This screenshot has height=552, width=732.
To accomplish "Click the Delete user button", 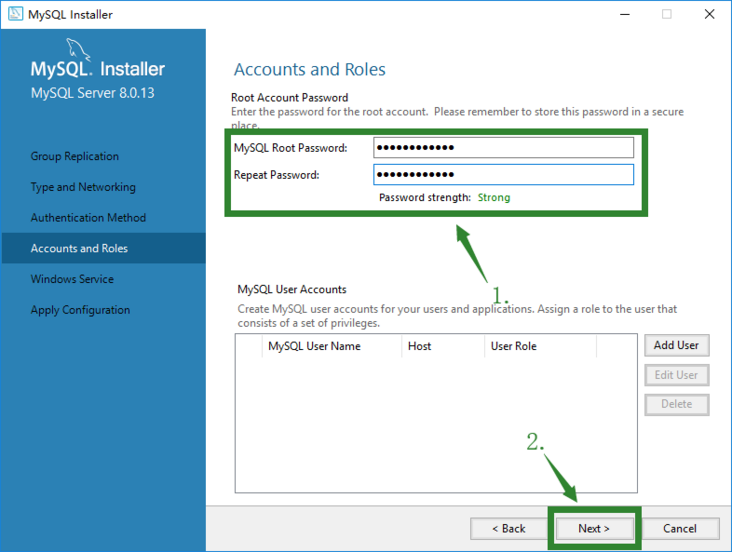I will pyautogui.click(x=676, y=404).
